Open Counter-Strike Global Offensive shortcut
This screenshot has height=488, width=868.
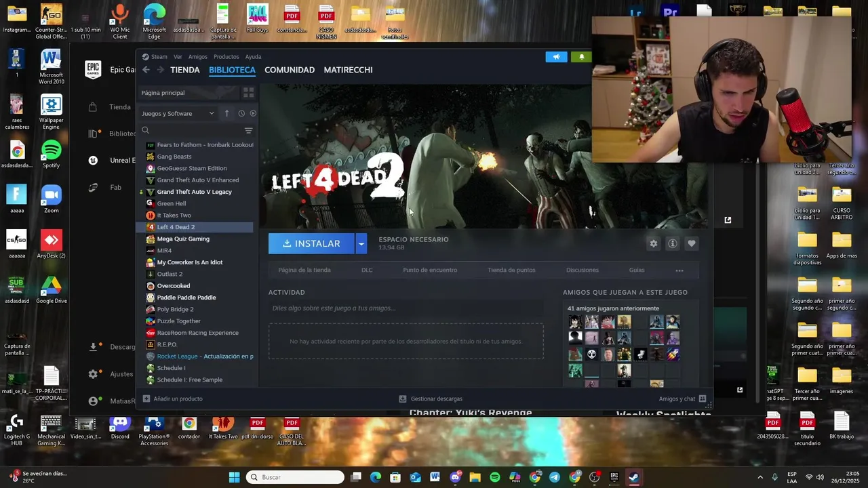51,22
